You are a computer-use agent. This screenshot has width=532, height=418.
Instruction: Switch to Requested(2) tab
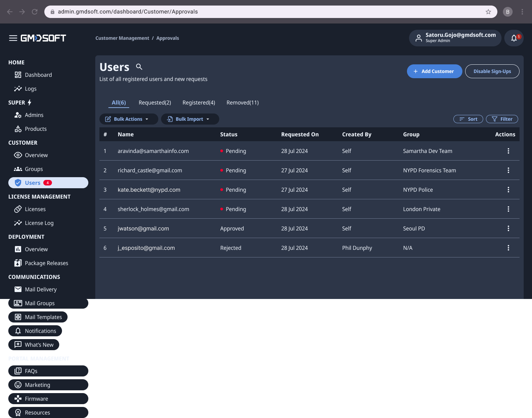[x=155, y=102]
